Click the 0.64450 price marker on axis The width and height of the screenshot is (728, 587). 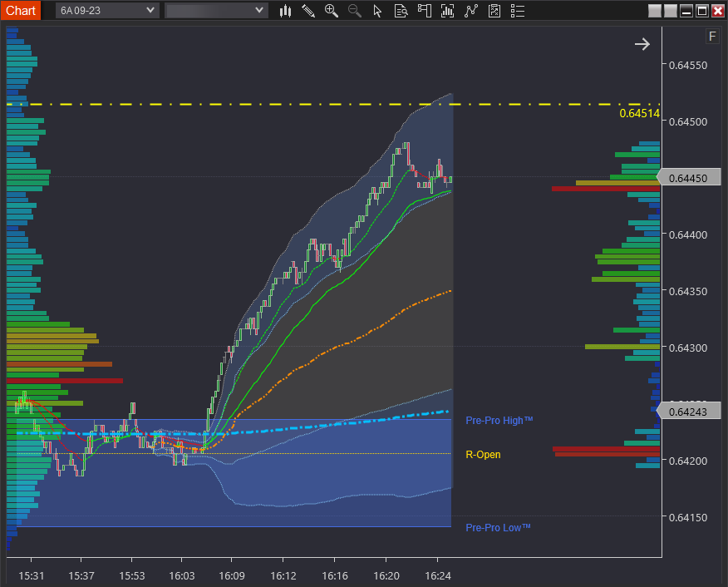[689, 178]
